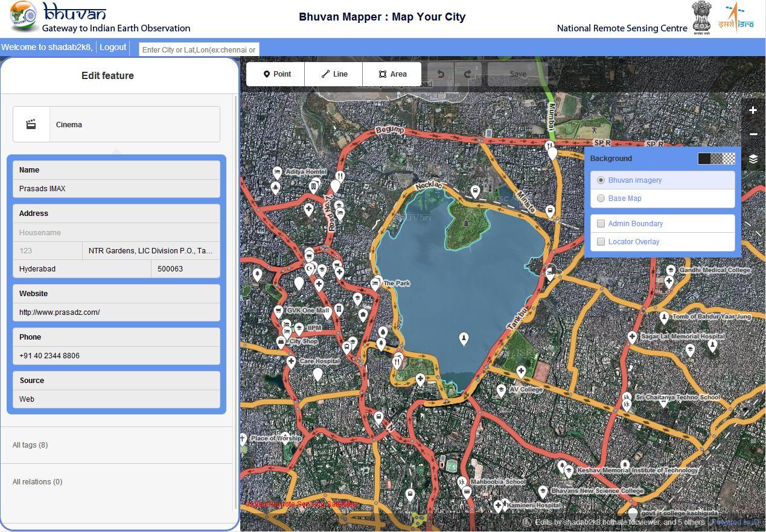The image size is (766, 532).
Task: Edit the street field NTR Gardens
Action: point(151,251)
